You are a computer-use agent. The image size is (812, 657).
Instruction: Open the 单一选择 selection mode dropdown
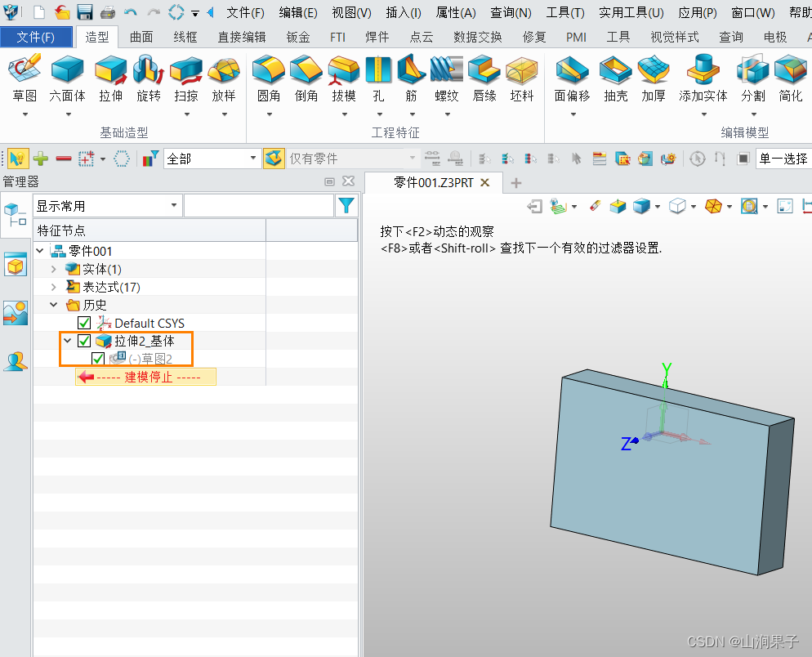[783, 159]
